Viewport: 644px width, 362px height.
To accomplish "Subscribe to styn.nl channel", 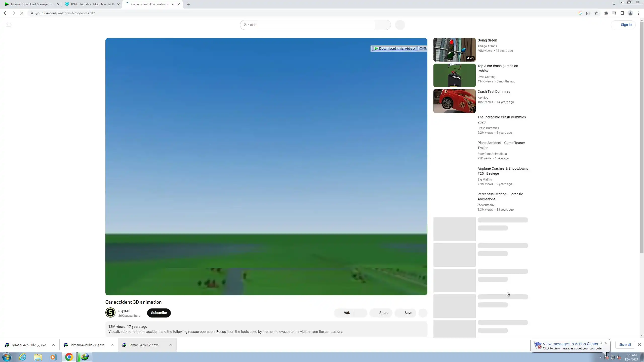I will pos(159,313).
